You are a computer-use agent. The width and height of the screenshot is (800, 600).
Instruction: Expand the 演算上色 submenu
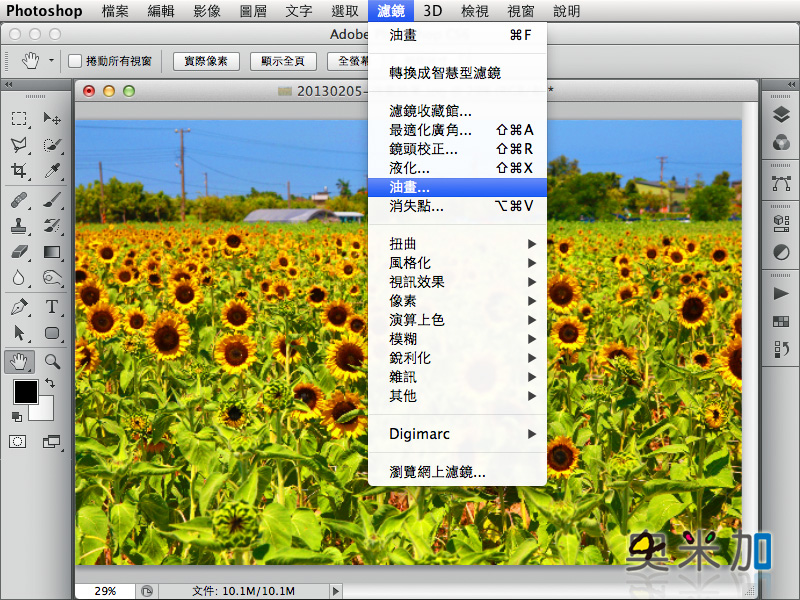click(x=457, y=320)
